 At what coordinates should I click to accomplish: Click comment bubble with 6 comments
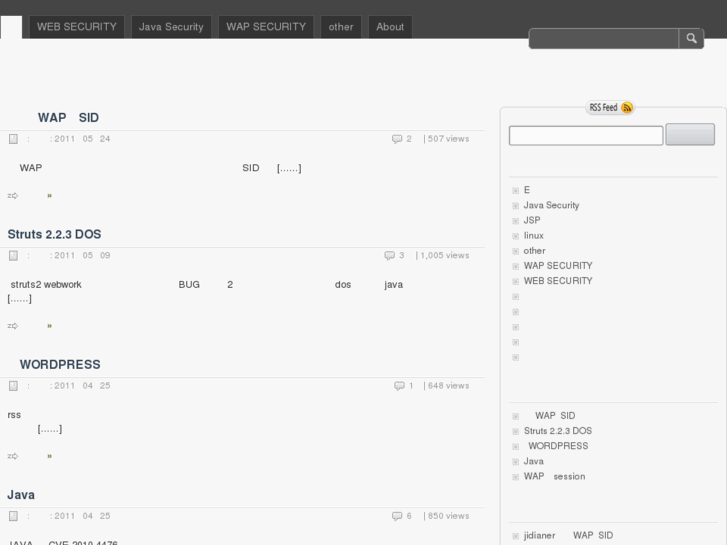tap(397, 516)
